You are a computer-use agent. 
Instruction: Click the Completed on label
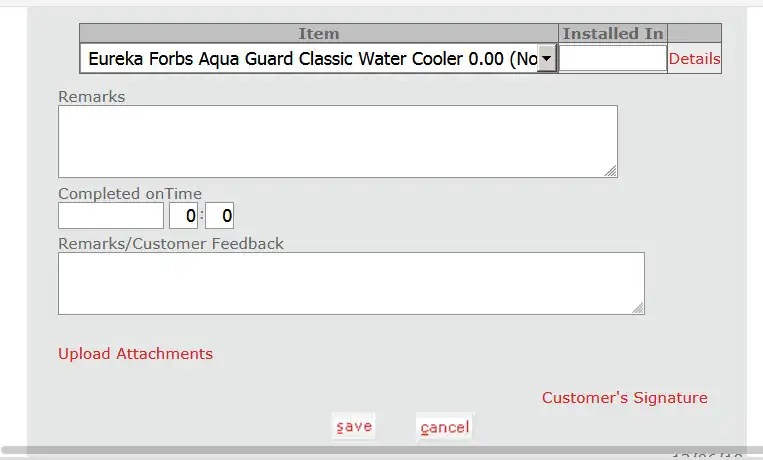point(111,194)
